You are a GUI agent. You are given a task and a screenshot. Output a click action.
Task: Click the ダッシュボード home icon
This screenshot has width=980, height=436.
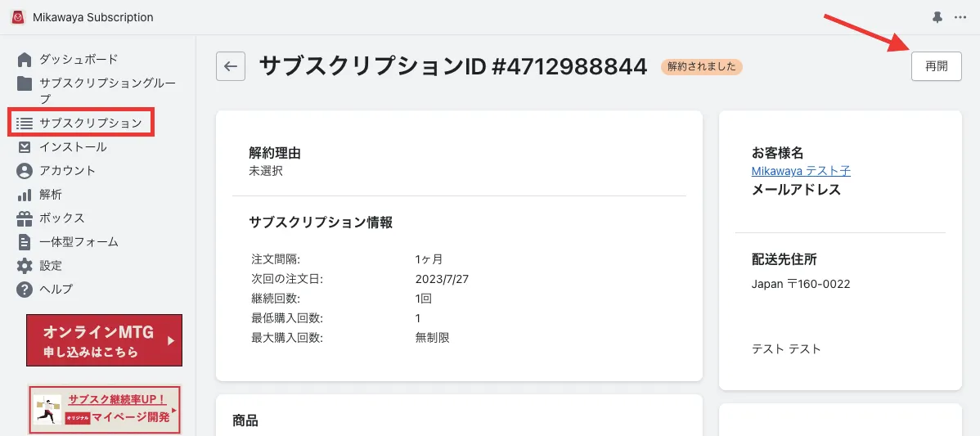pos(25,59)
